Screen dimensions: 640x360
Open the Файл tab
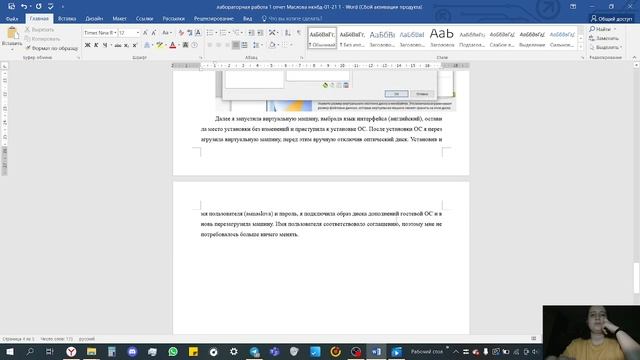click(12, 18)
